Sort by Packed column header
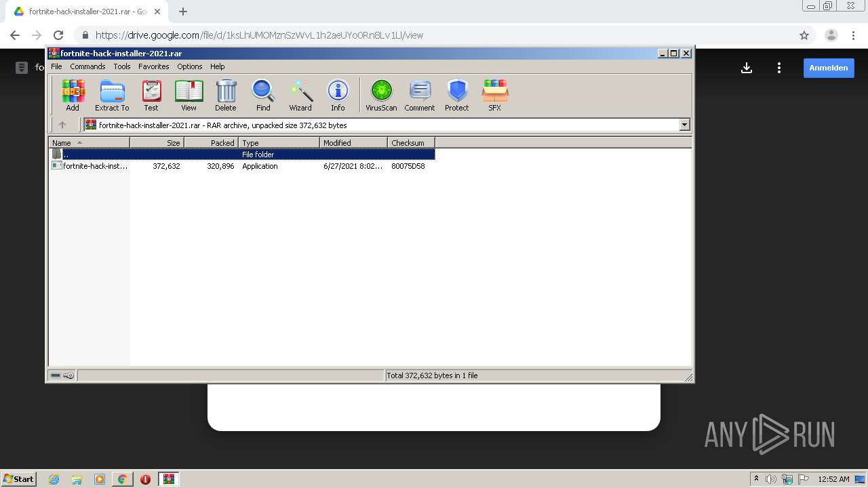Viewport: 868px width, 488px height. [x=211, y=143]
